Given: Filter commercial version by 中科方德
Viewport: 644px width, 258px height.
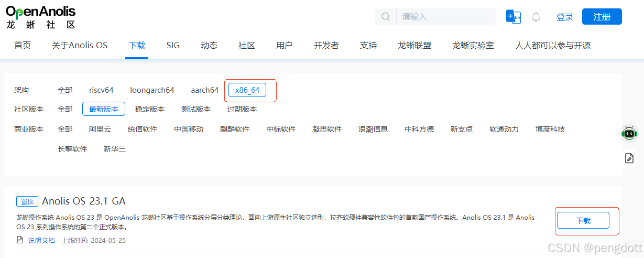Looking at the screenshot, I should (419, 129).
